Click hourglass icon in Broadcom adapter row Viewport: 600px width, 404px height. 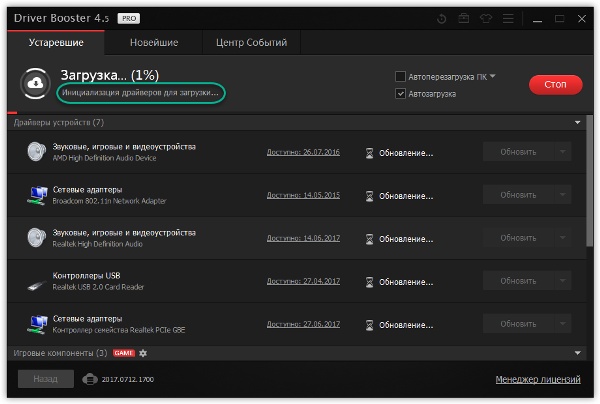[369, 196]
